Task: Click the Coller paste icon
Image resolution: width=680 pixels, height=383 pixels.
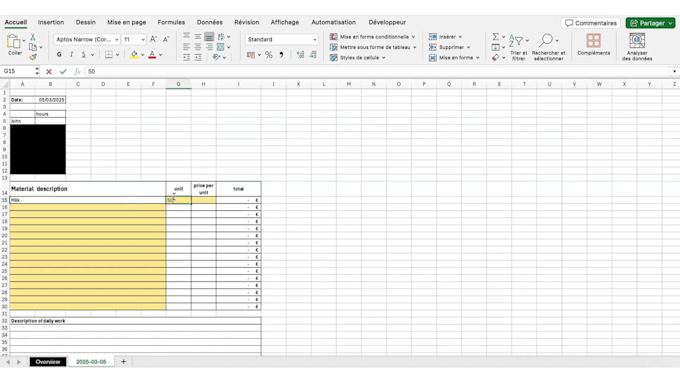Action: pyautogui.click(x=14, y=42)
